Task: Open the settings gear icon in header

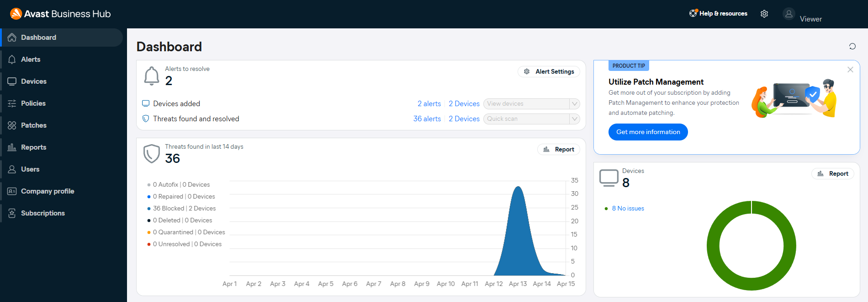Action: 764,14
